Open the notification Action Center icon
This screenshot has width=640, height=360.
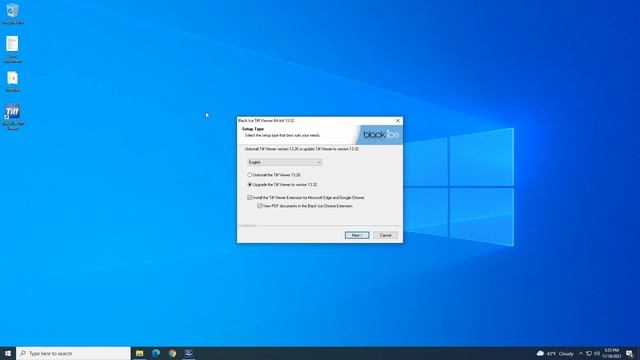(x=630, y=353)
